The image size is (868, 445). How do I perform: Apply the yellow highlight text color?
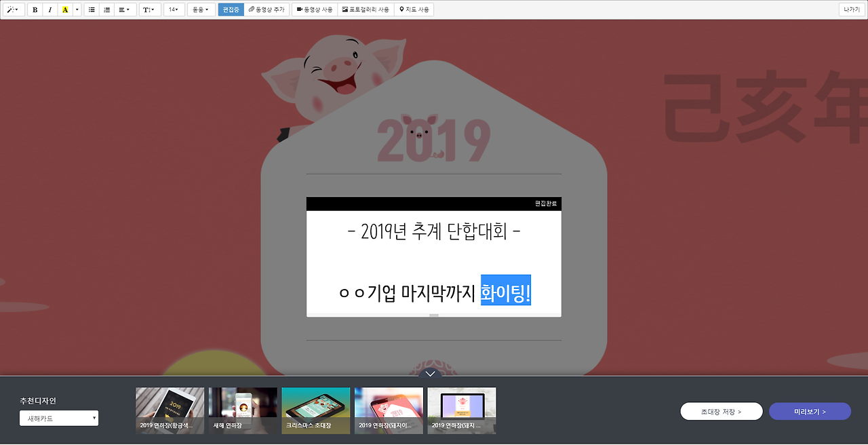point(65,9)
